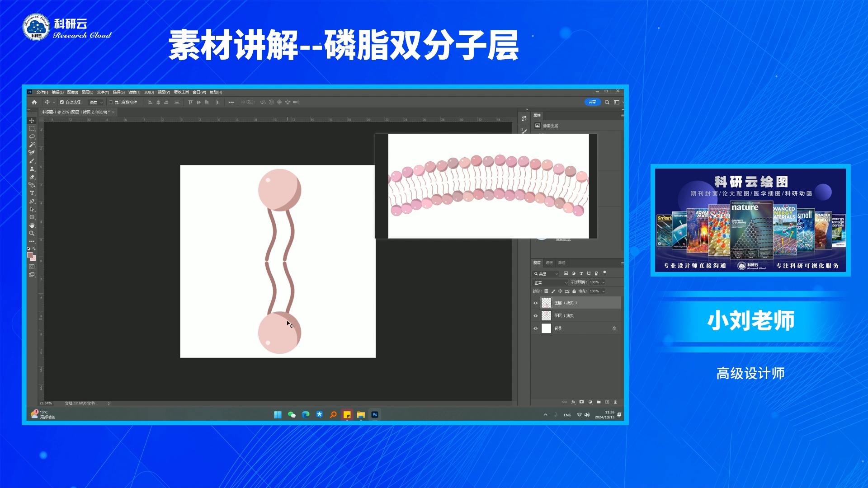868x488 pixels.
Task: Delete layer trash icon
Action: 615,402
